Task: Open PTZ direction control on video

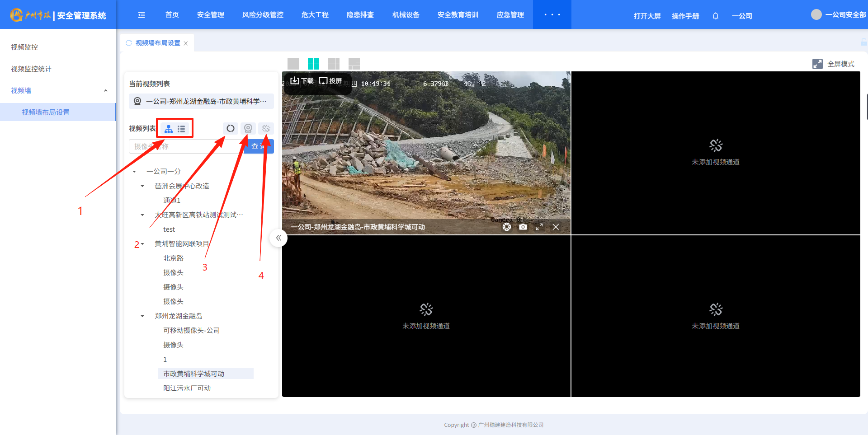Action: [x=507, y=227]
